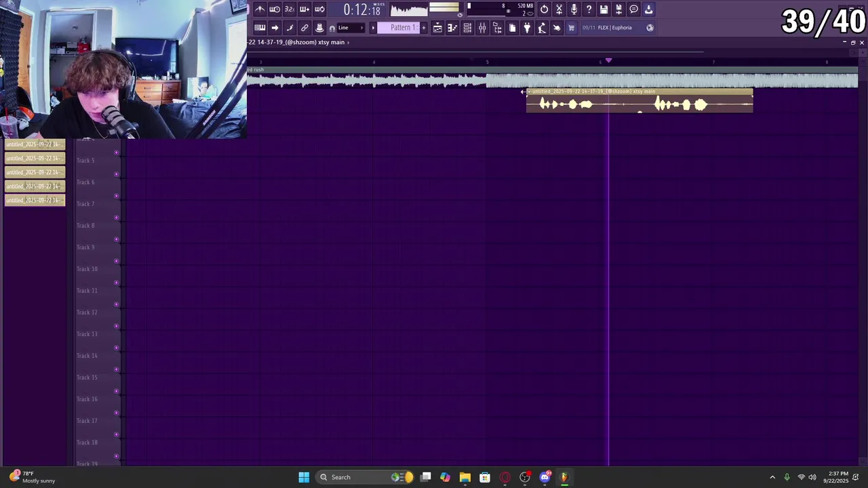Click the multilink chain icon
868x488 pixels.
(x=304, y=28)
